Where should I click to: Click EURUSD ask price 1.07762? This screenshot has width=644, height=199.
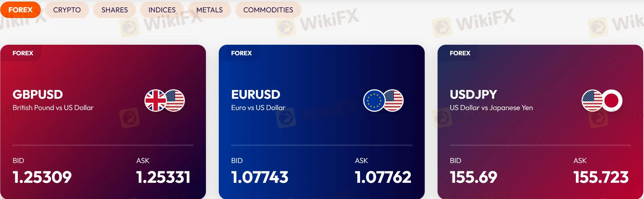pyautogui.click(x=383, y=177)
